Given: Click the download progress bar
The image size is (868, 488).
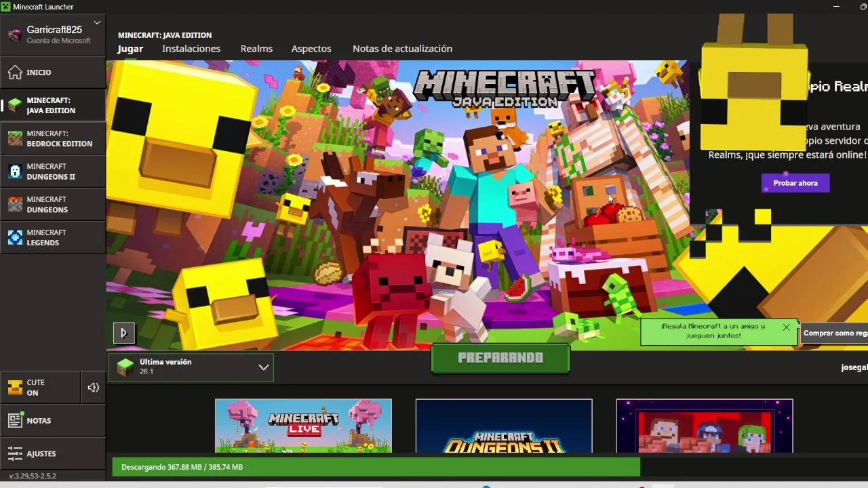Looking at the screenshot, I should 490,467.
